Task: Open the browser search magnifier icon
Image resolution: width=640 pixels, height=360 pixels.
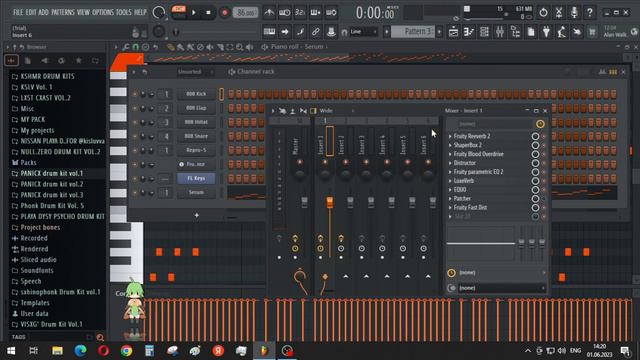Action: tap(100, 337)
